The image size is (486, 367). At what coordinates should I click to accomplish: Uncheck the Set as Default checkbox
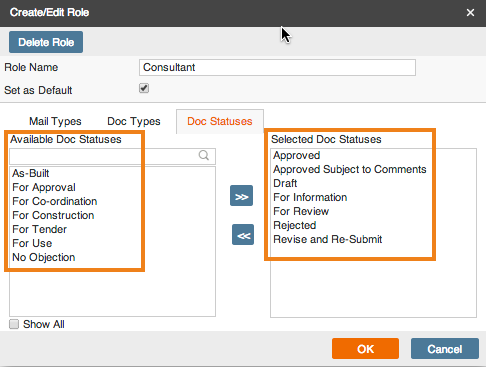tap(144, 88)
